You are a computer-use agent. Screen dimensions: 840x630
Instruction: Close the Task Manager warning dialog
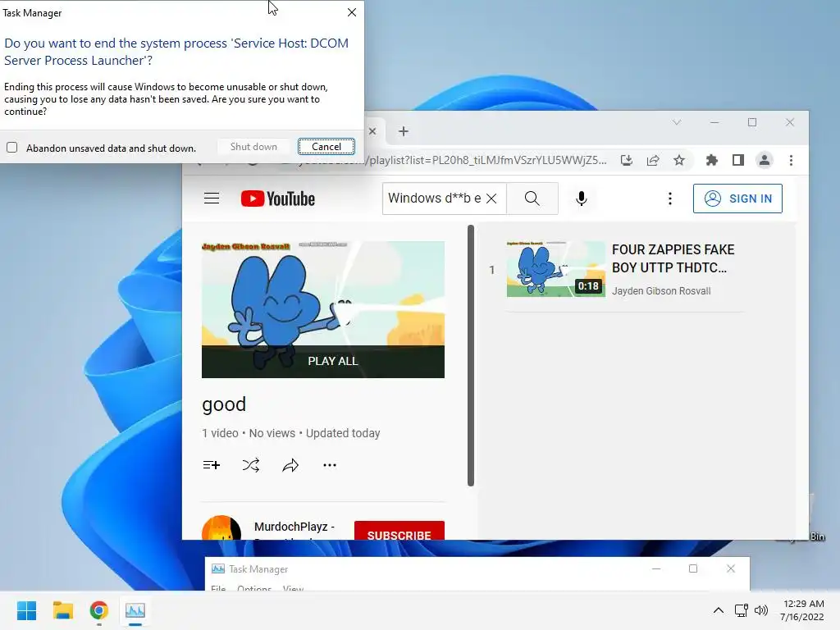[x=351, y=12]
